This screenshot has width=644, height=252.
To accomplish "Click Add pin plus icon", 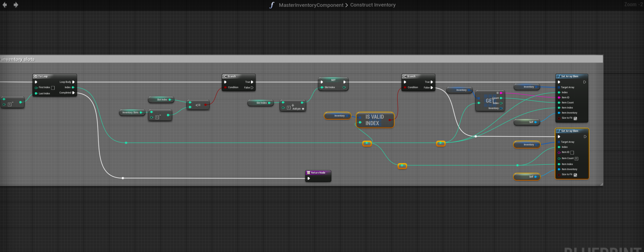I will [303, 109].
